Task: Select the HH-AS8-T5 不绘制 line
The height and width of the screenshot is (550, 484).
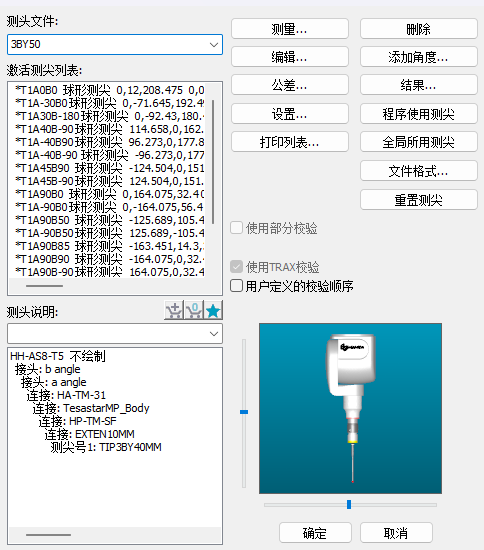Action: (58, 356)
